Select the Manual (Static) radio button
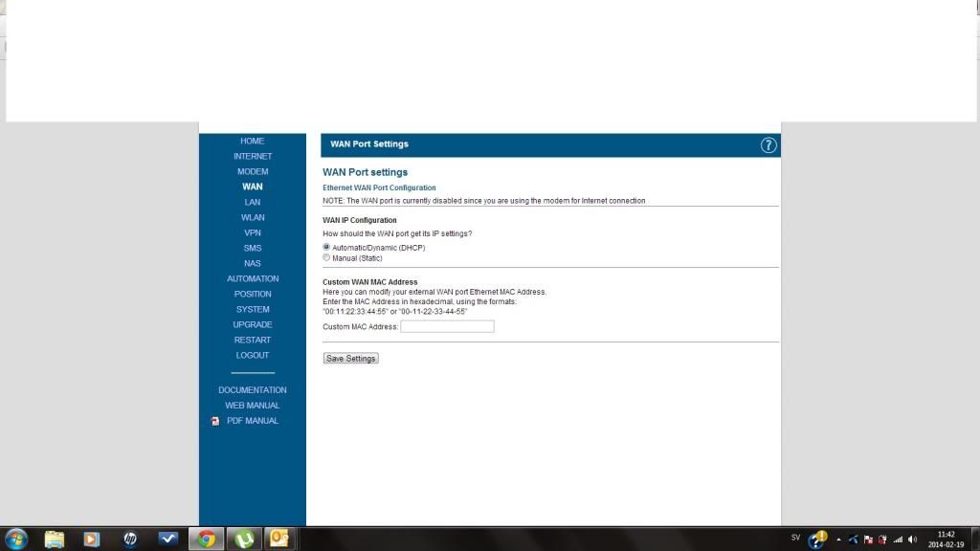The height and width of the screenshot is (551, 980). [x=327, y=258]
